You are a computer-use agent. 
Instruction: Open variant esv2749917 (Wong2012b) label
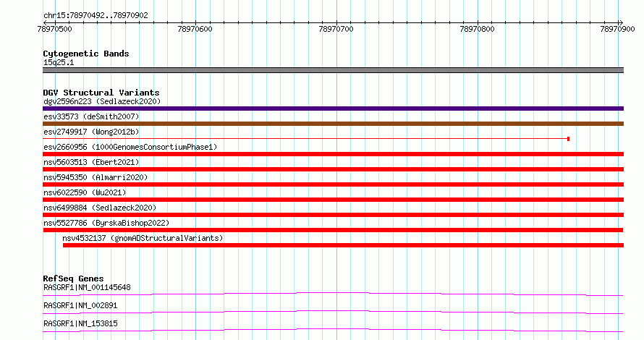click(x=91, y=132)
